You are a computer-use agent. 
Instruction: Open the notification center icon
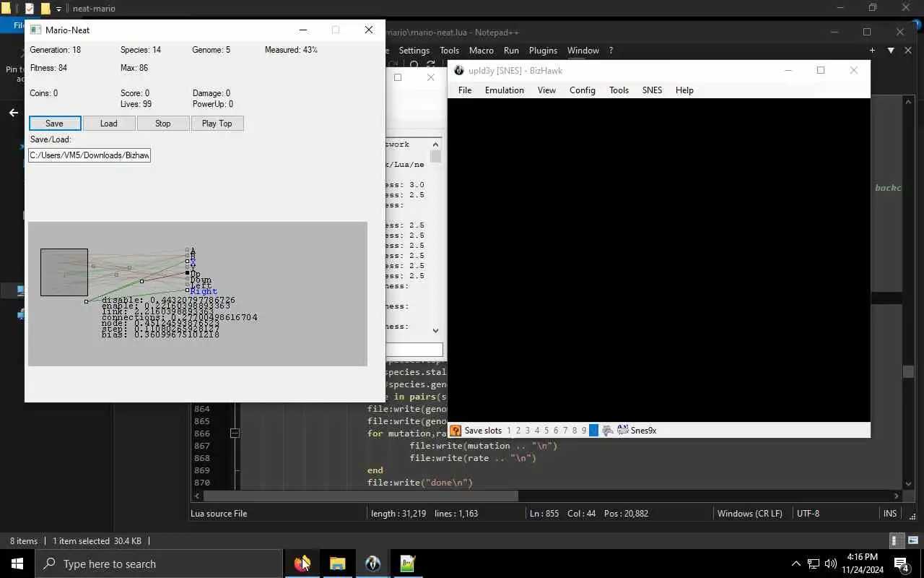902,564
